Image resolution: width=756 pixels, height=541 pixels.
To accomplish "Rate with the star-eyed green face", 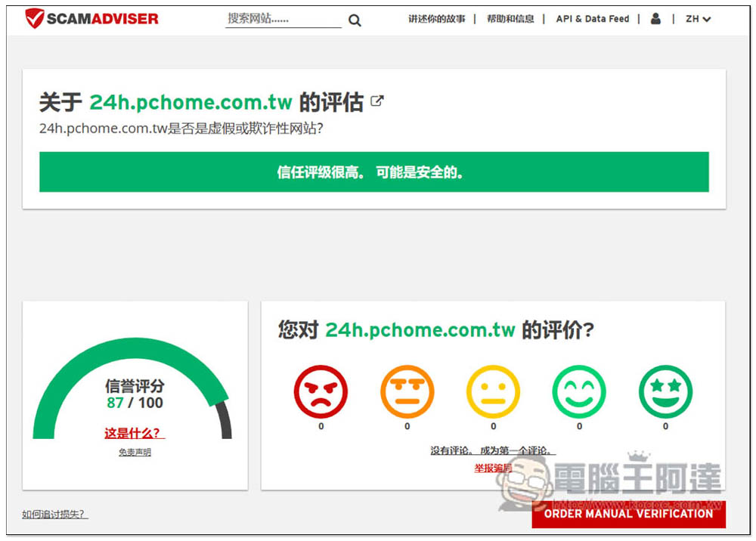I will coord(665,391).
